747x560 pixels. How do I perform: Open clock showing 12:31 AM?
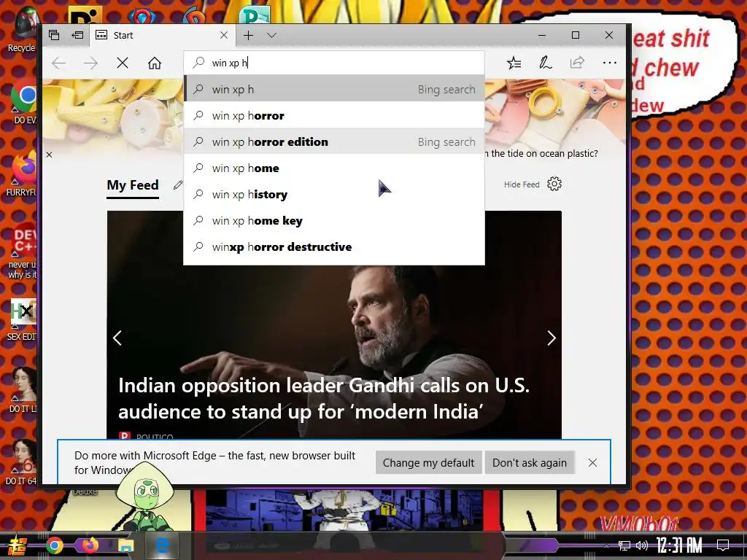679,545
